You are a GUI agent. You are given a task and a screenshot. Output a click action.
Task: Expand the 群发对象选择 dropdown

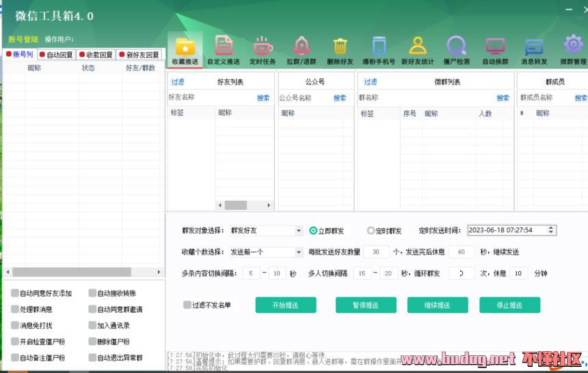tap(299, 231)
